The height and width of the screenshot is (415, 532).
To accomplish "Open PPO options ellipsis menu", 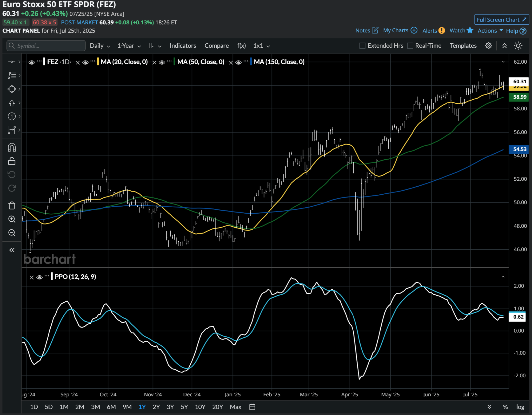I will [x=47, y=276].
